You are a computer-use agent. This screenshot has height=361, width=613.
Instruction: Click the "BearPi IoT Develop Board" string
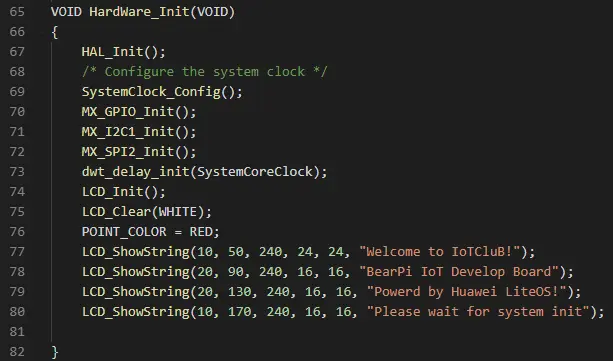(459, 272)
